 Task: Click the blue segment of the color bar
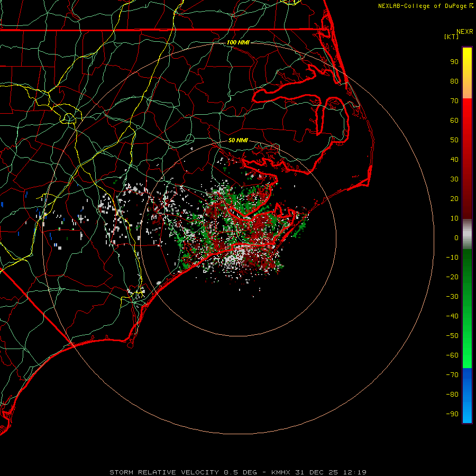pos(467,396)
